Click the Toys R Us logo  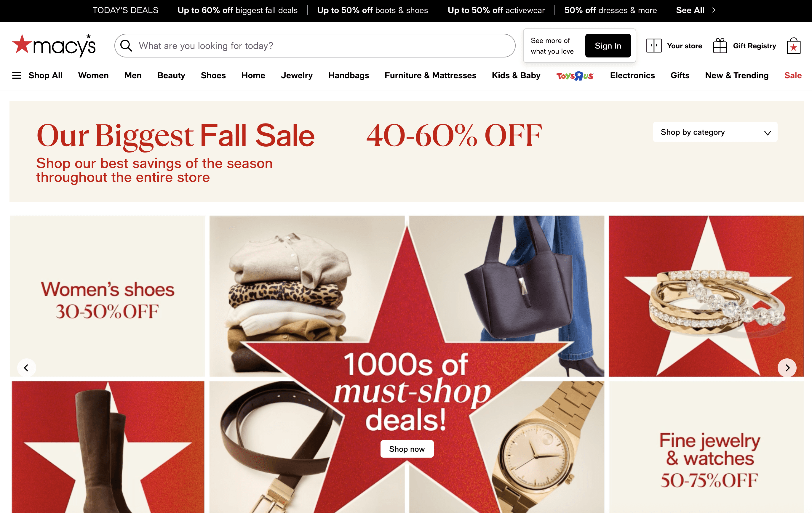pos(575,76)
